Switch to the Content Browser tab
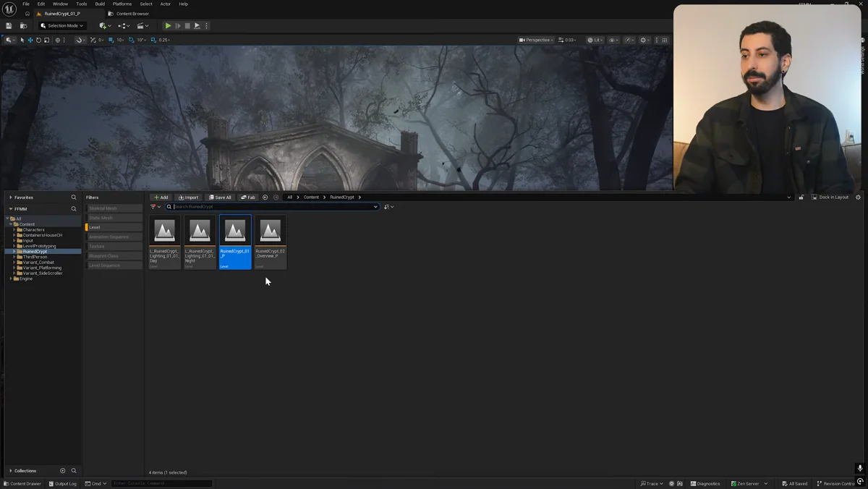868x489 pixels. coord(129,14)
